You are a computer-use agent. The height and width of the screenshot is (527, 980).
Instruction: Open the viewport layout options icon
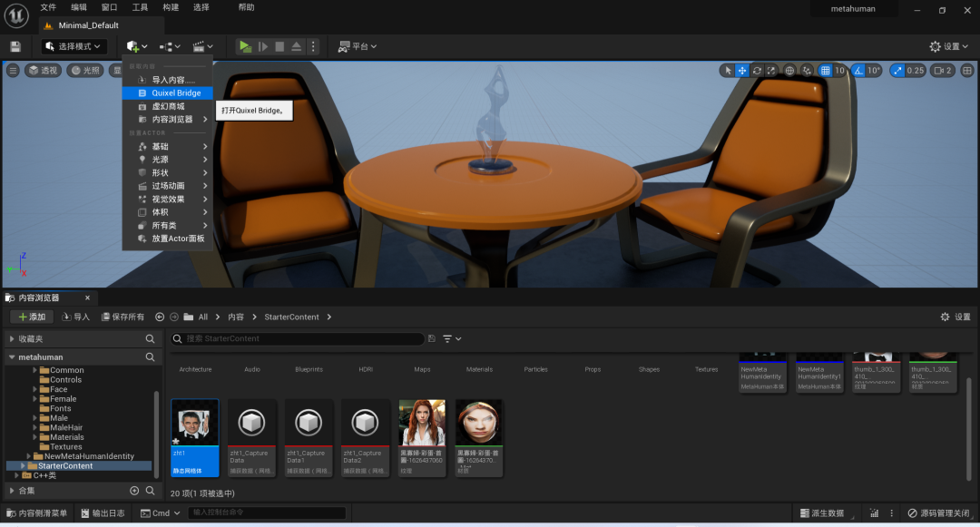point(967,71)
